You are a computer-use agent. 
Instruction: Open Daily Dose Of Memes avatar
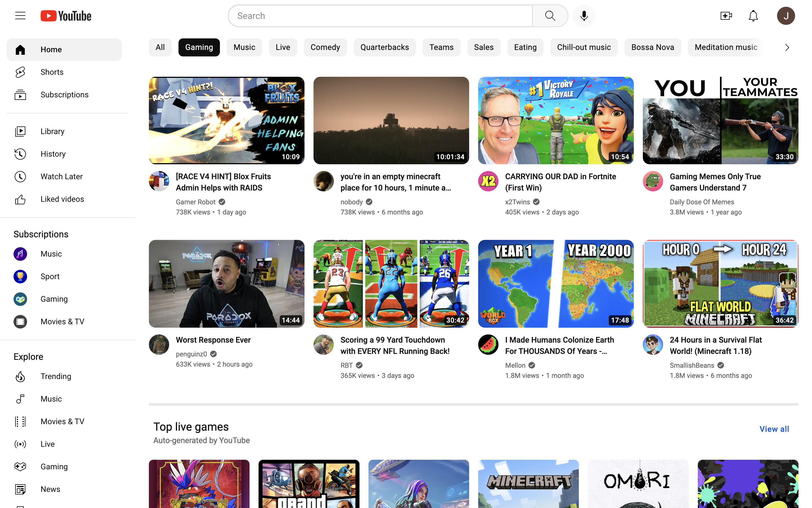tap(653, 181)
